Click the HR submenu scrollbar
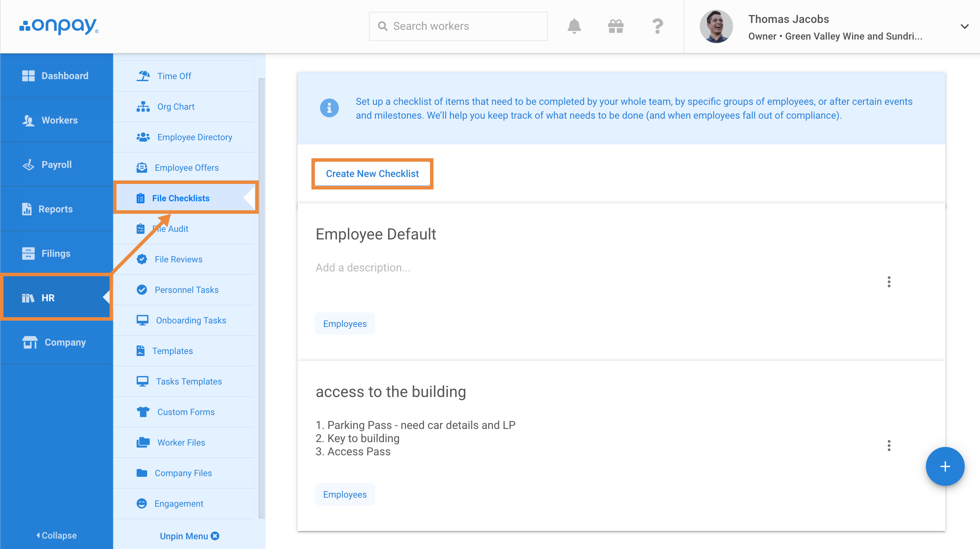980x549 pixels. [262, 298]
